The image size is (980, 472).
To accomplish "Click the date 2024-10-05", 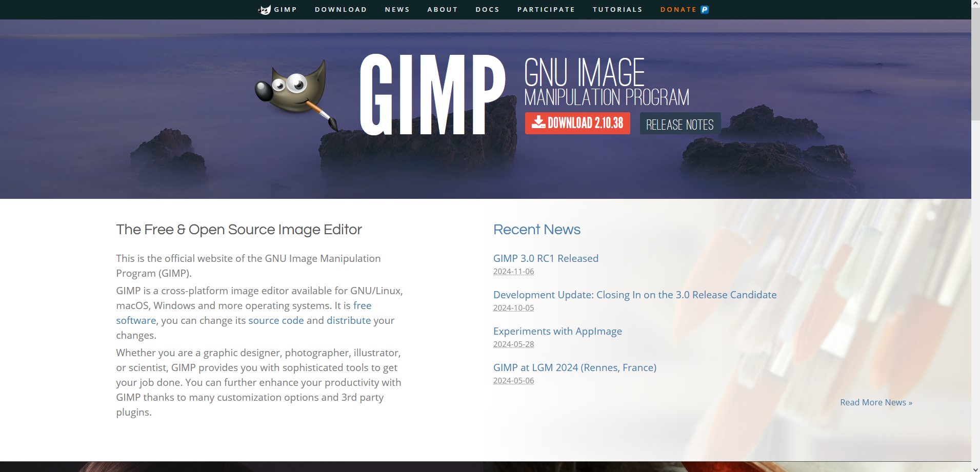I will [514, 308].
